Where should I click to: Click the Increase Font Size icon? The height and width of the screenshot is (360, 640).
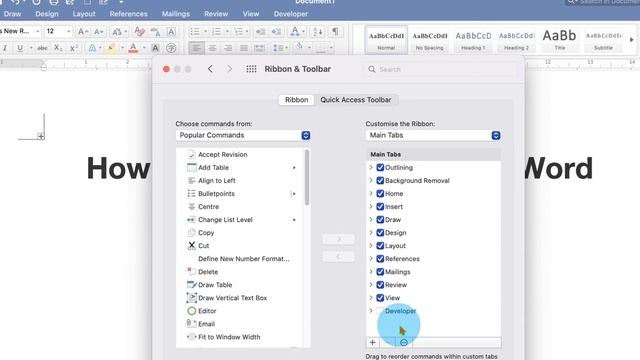tap(82, 31)
